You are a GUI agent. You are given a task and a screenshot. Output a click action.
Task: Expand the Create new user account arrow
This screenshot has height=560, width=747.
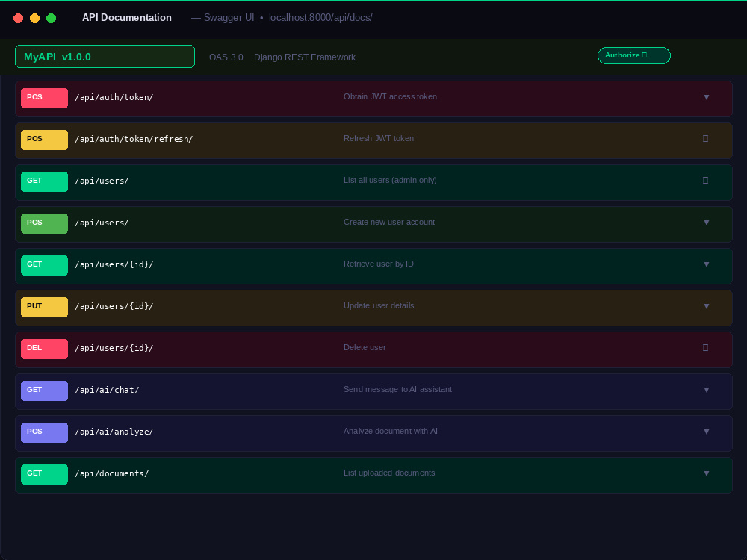(x=707, y=223)
